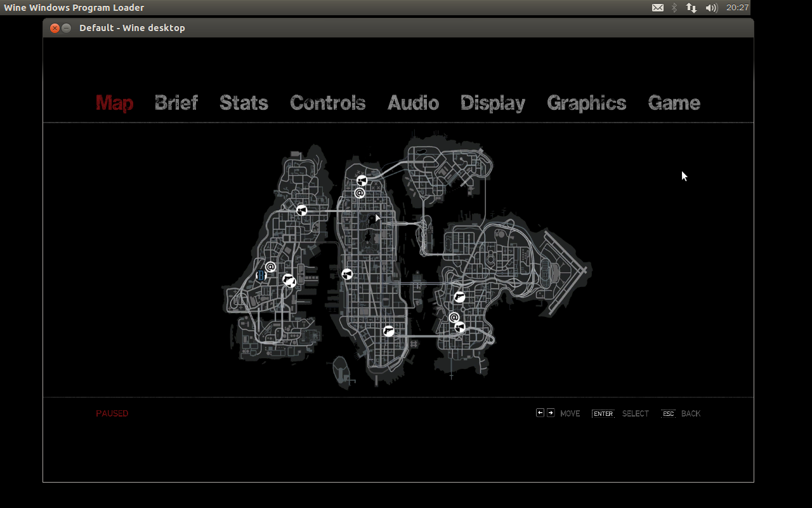The height and width of the screenshot is (508, 812).
Task: Select the gun shop pistol icon in Broker
Action: tap(459, 297)
